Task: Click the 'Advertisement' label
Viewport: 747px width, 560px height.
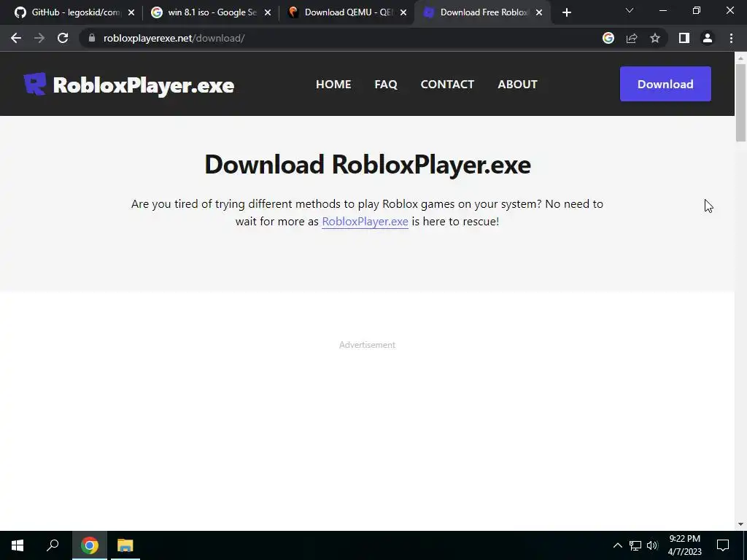Action: point(368,345)
